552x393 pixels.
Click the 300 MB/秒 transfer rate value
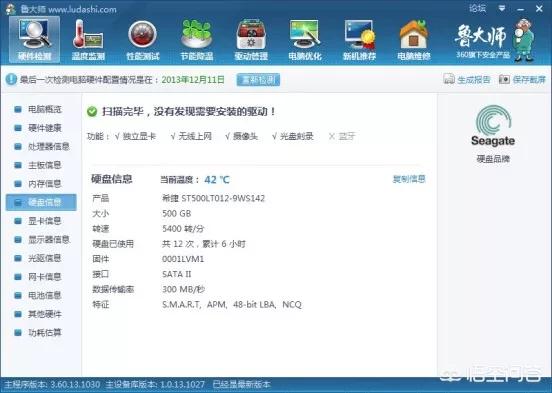(183, 289)
